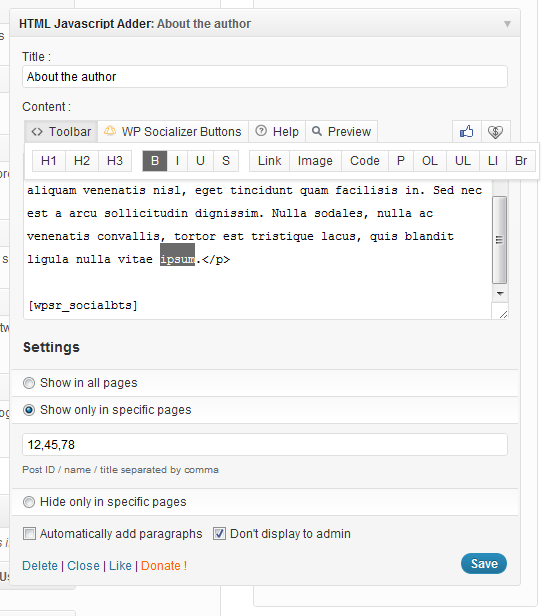
Task: Enable Automatically add paragraphs checkbox
Action: point(29,534)
